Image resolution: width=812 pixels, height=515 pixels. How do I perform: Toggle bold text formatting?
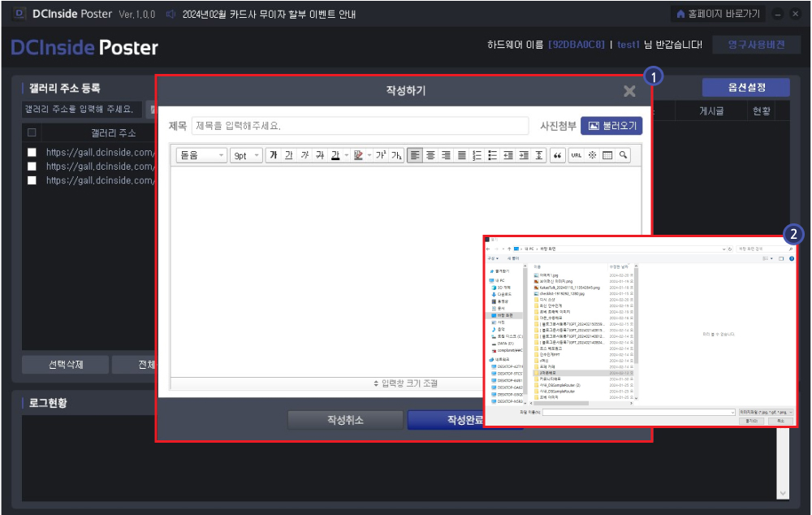pyautogui.click(x=274, y=155)
